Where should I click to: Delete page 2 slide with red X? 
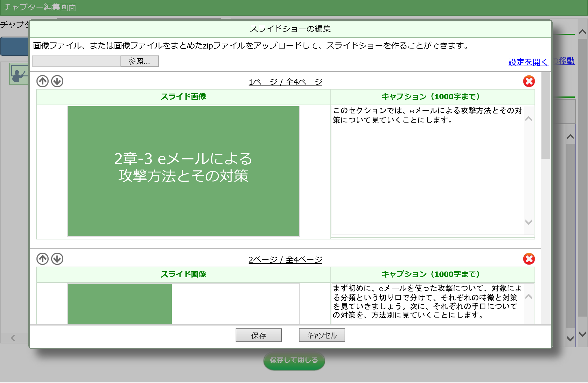pos(529,259)
